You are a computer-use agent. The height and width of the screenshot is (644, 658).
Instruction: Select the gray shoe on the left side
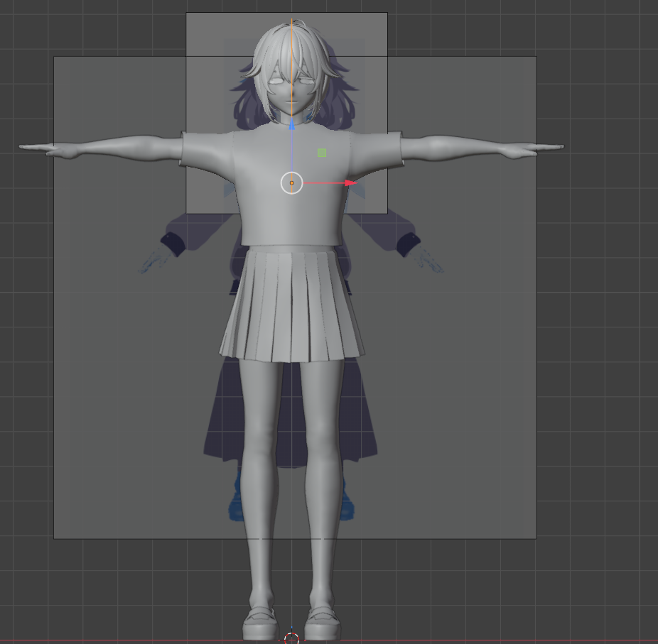pos(260,623)
